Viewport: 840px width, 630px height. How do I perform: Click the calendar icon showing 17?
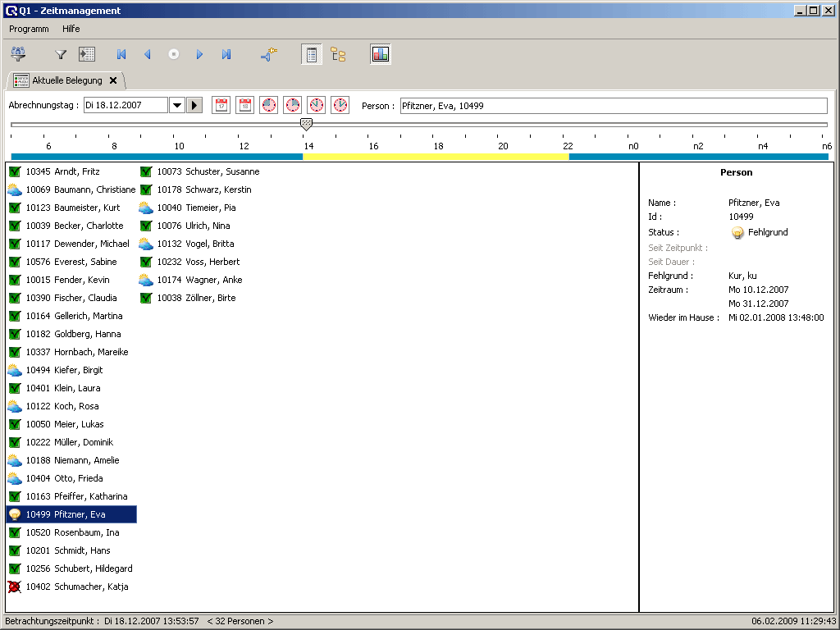221,105
